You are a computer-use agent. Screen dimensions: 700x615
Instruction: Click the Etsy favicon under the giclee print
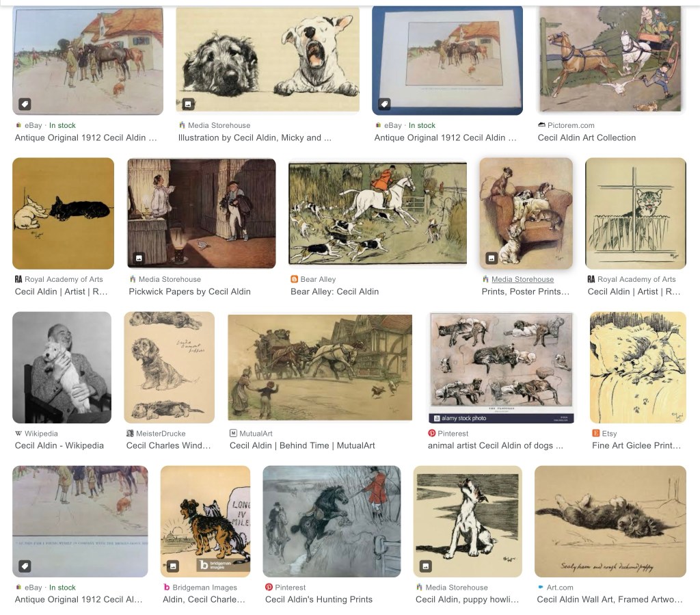[x=595, y=433]
